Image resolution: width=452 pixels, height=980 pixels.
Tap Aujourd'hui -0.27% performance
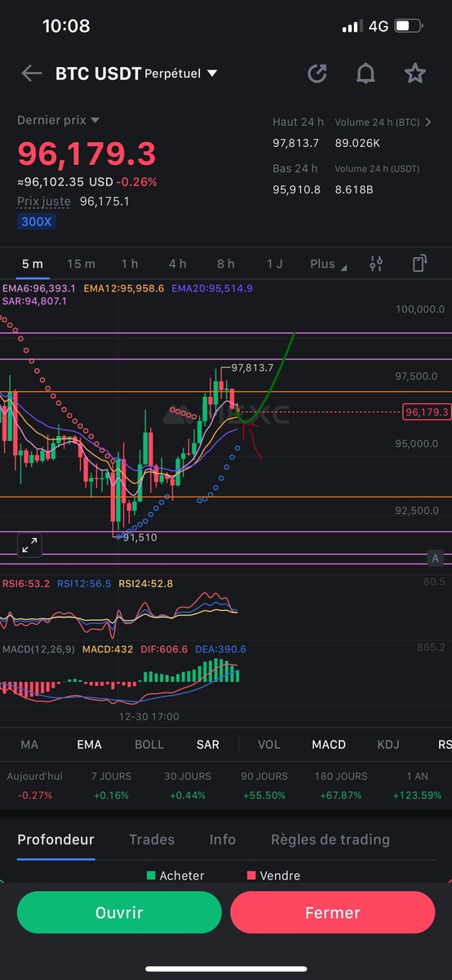pyautogui.click(x=34, y=786)
